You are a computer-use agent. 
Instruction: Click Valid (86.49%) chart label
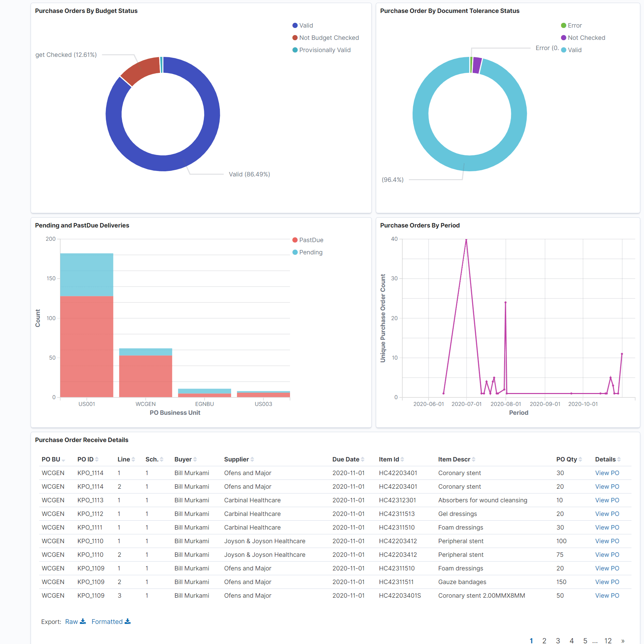point(249,174)
